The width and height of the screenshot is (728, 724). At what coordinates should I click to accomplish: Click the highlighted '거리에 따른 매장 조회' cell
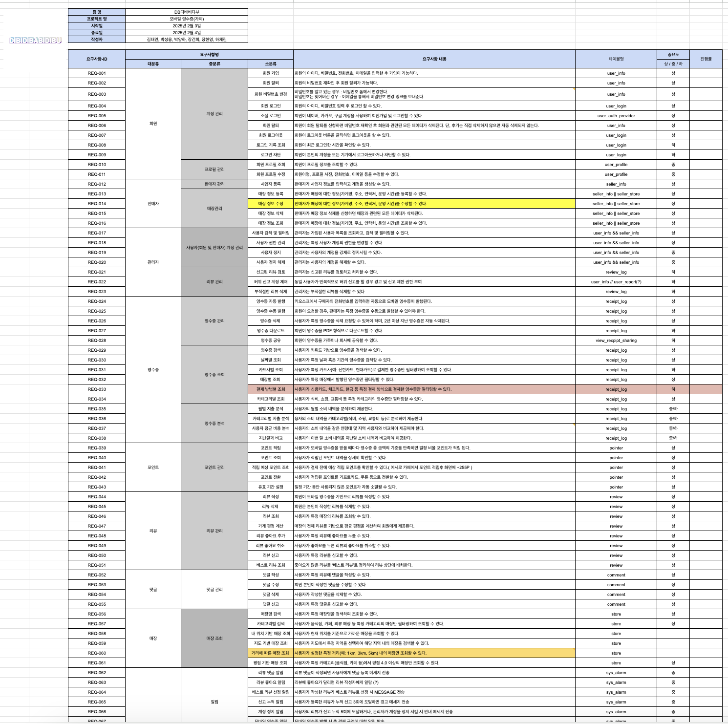pyautogui.click(x=271, y=653)
